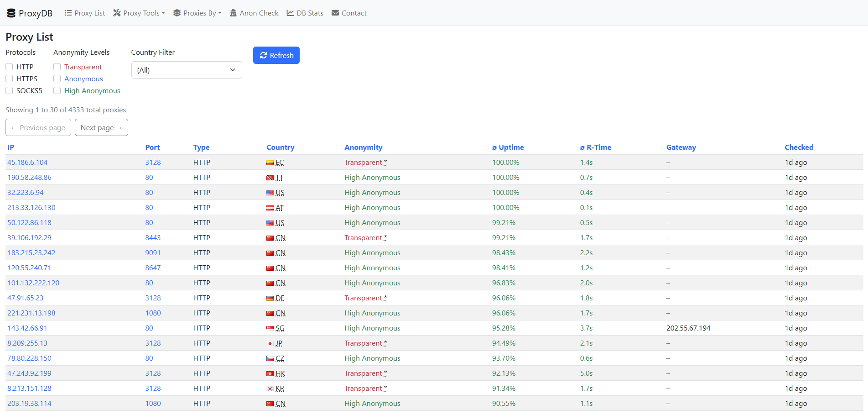Click port 9091 in the 183.215.23.242 row
Viewport: 868px width, 415px height.
[x=153, y=252]
